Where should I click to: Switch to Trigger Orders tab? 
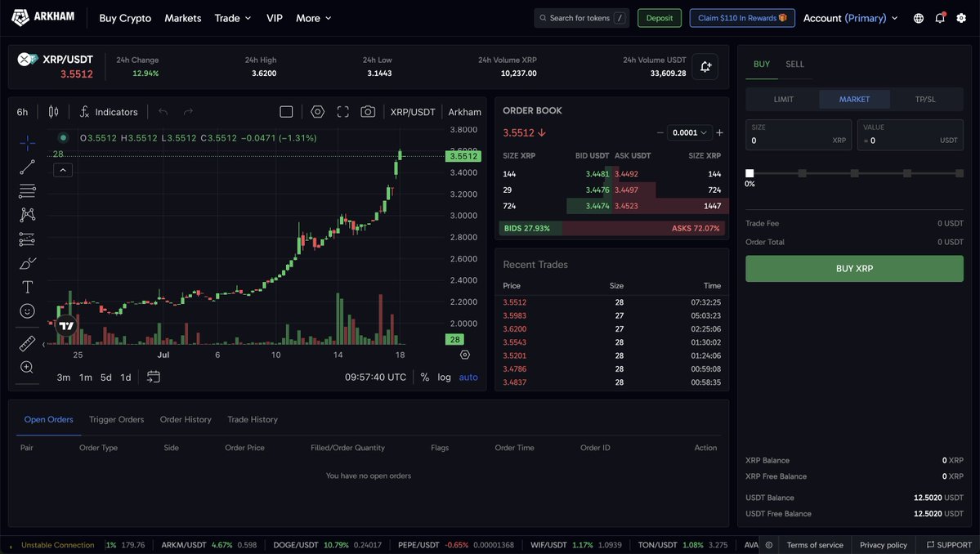(116, 419)
